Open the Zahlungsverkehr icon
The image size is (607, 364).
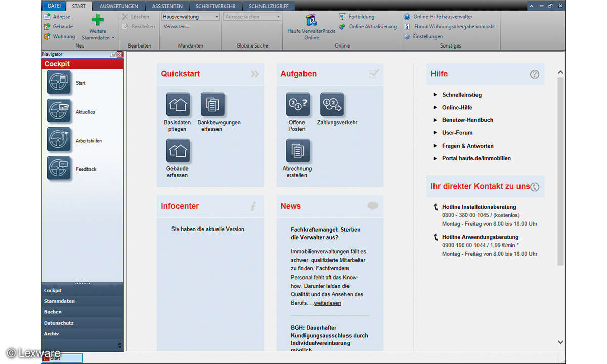(x=332, y=105)
